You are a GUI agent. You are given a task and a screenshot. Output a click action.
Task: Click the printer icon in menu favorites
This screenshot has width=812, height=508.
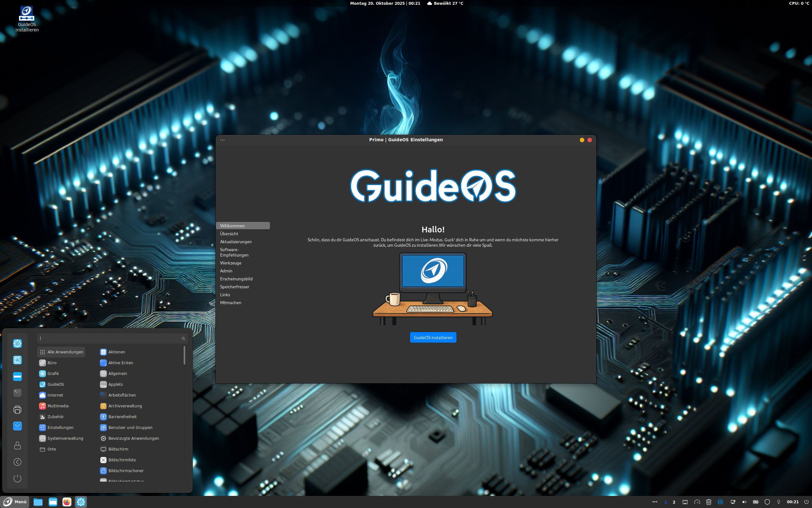pyautogui.click(x=17, y=410)
